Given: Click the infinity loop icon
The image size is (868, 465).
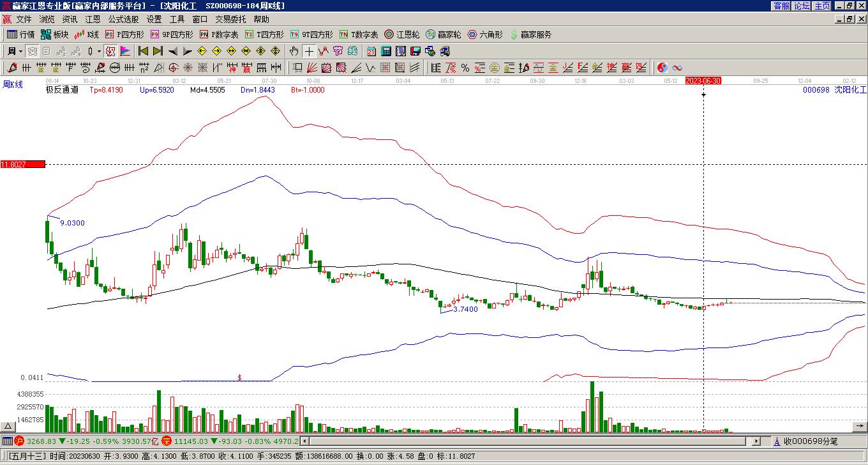Looking at the screenshot, I should click(x=677, y=68).
